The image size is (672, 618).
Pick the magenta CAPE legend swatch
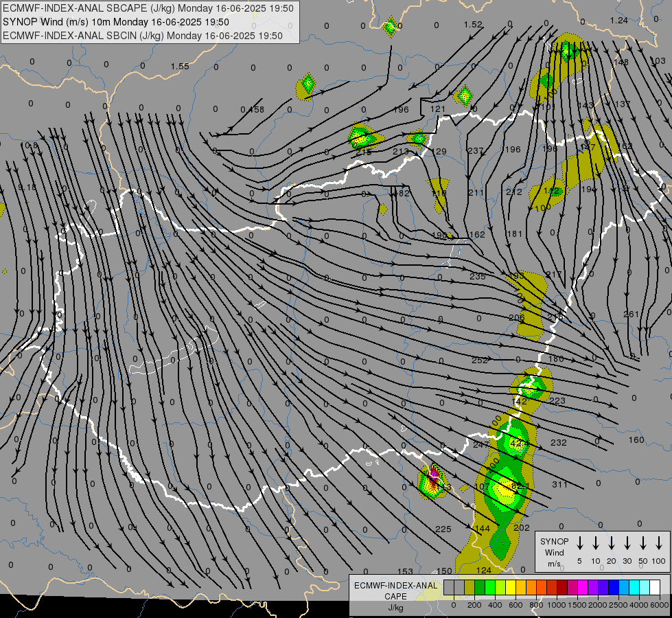point(583,587)
